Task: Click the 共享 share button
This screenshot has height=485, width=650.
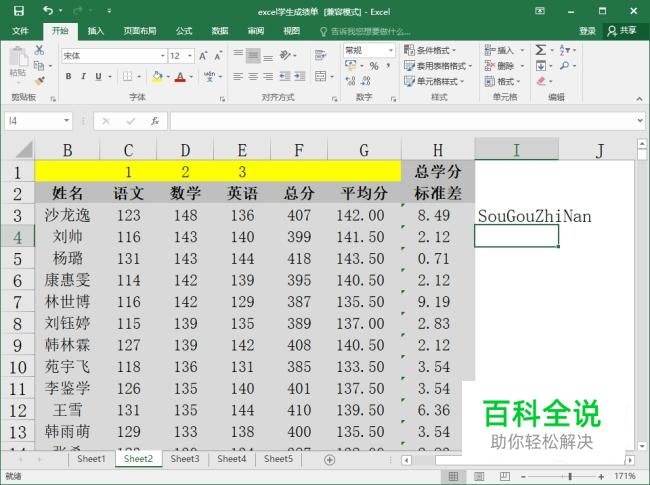Action: click(622, 31)
